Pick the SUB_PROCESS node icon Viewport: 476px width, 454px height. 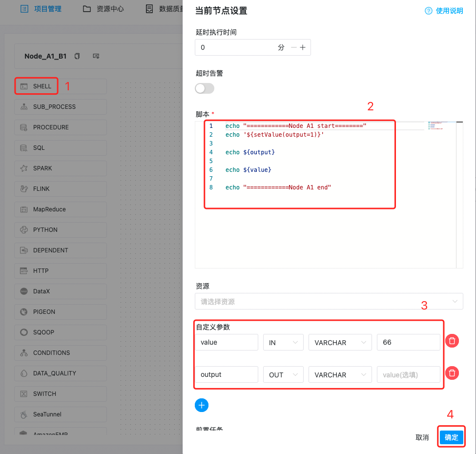click(x=24, y=107)
